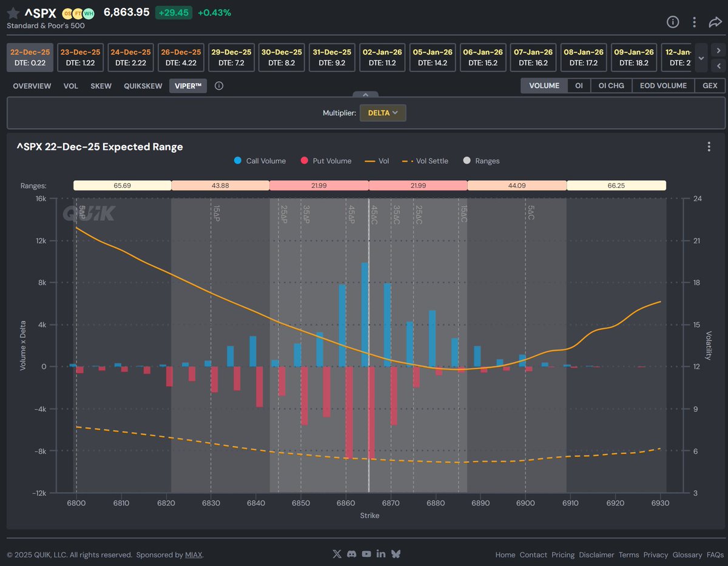
Task: Select the 06-Jan-26 expiration
Action: (x=483, y=58)
